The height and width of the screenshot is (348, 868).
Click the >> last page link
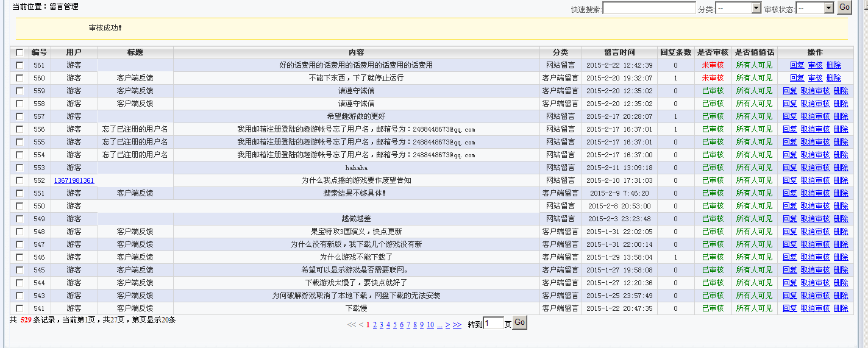[457, 325]
